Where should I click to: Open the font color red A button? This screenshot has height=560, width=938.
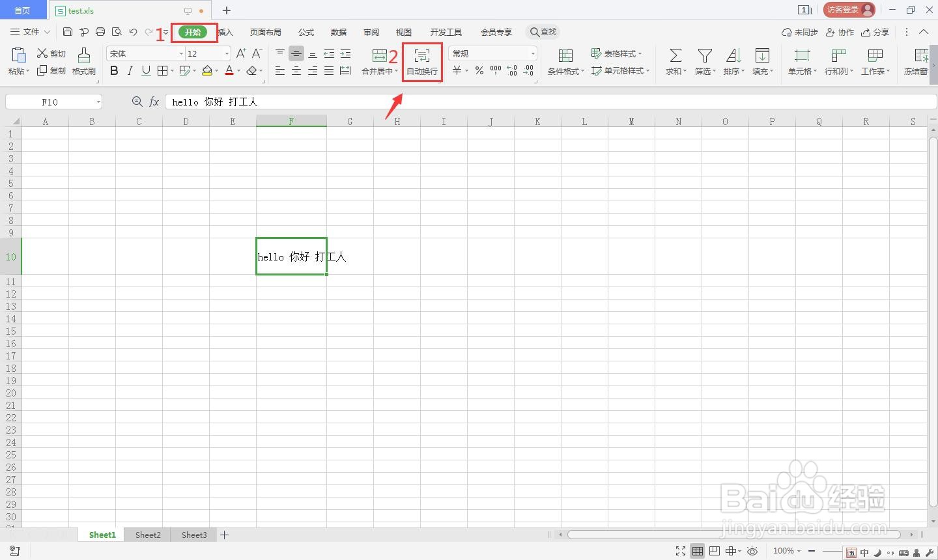pyautogui.click(x=229, y=70)
